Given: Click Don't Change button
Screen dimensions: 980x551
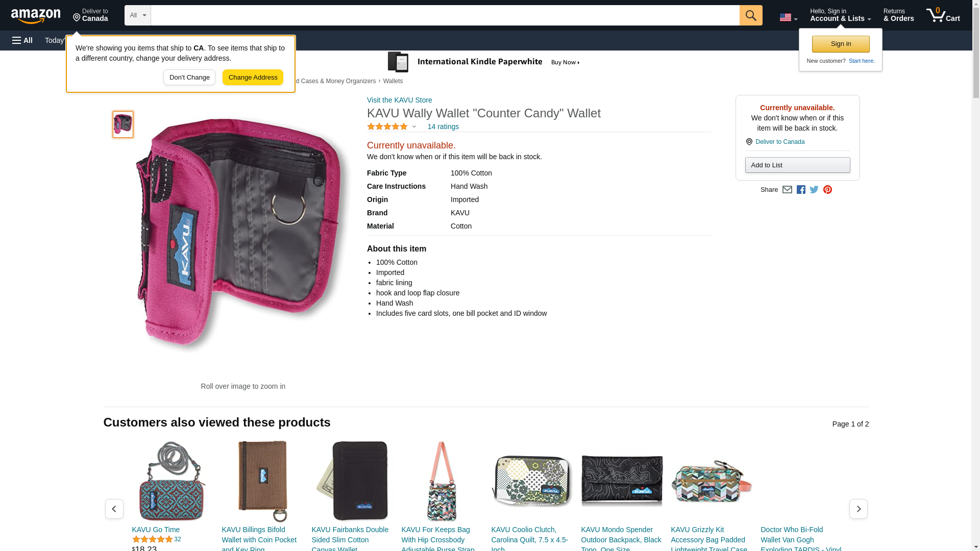Looking at the screenshot, I should (189, 78).
